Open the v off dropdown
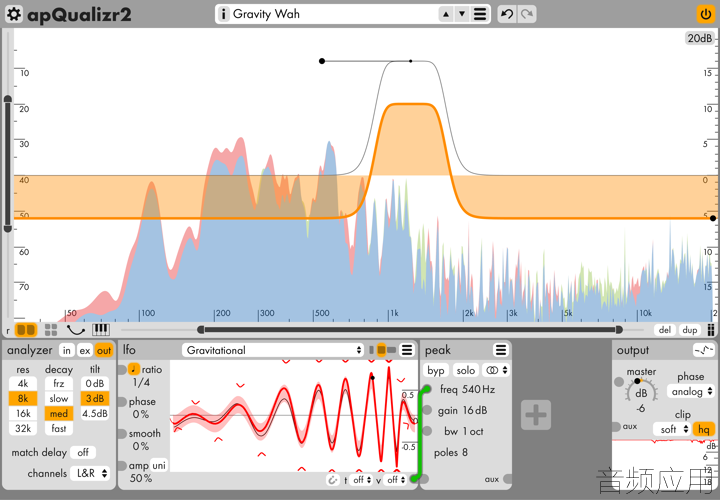This screenshot has width=720, height=500. (395, 480)
